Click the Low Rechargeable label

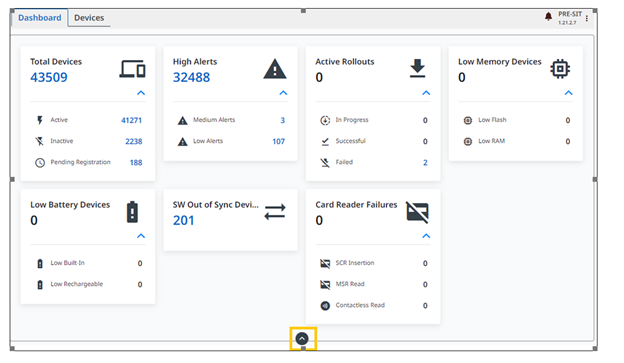[77, 284]
